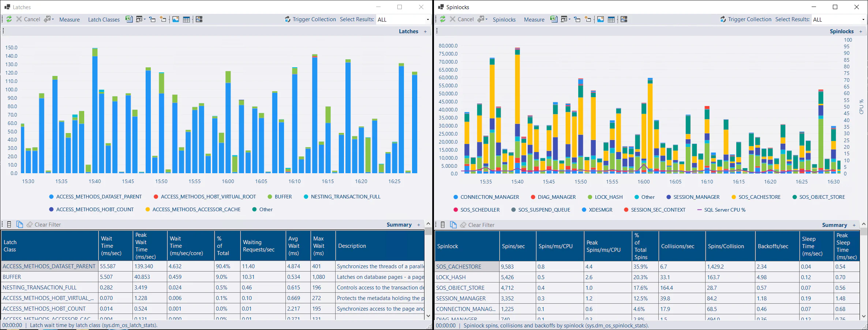The width and height of the screenshot is (868, 330).
Task: Click the Trigger Collection icon in Latches window
Action: pyautogui.click(x=288, y=19)
